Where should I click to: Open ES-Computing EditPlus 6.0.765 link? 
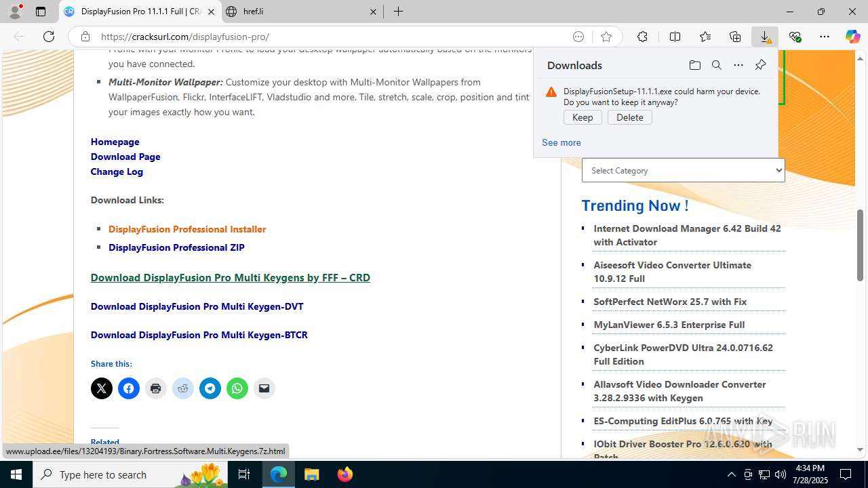[x=683, y=421]
